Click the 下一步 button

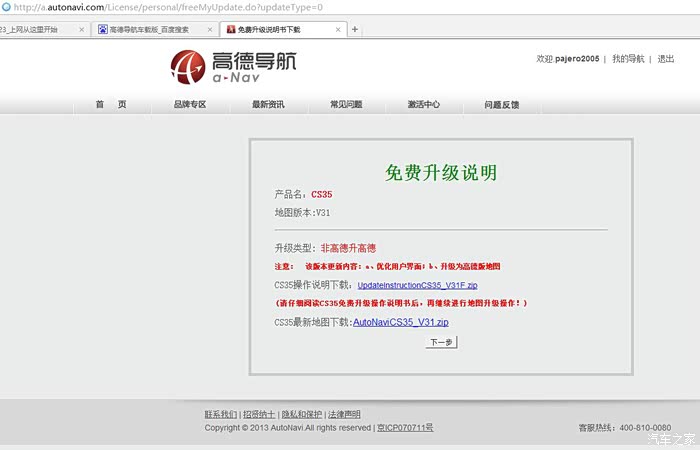point(441,342)
